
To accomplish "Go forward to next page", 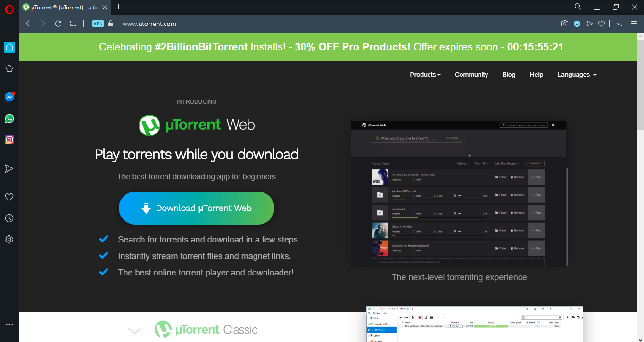I will tap(43, 24).
